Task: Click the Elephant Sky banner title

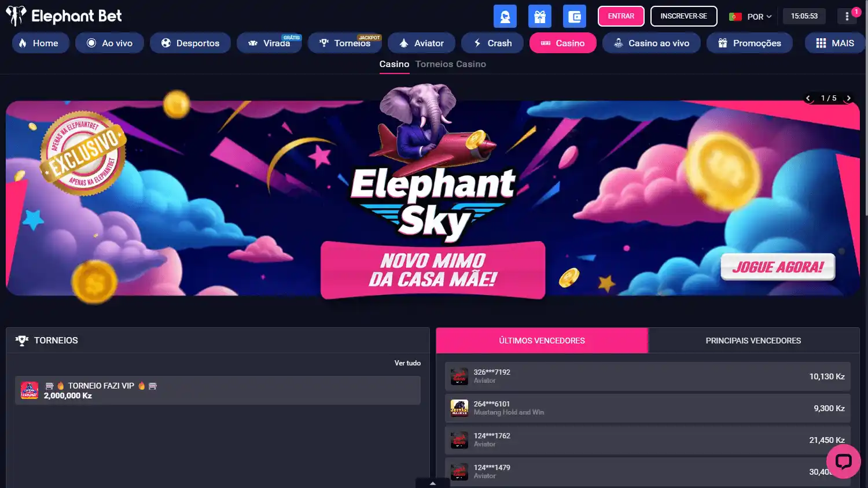Action: click(x=433, y=204)
